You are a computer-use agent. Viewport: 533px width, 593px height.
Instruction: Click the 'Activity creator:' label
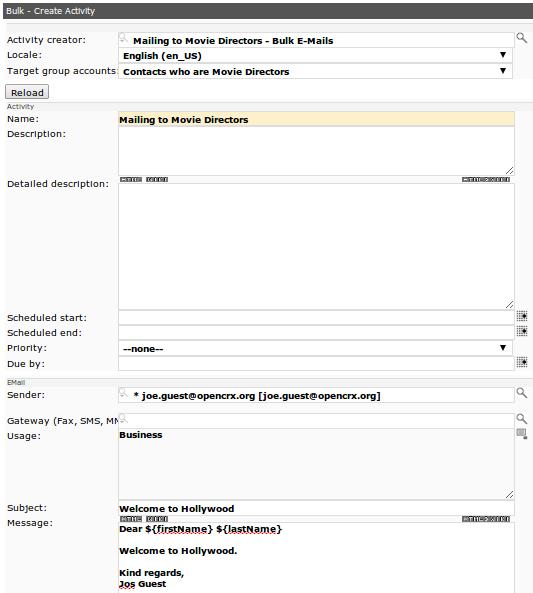pos(47,40)
